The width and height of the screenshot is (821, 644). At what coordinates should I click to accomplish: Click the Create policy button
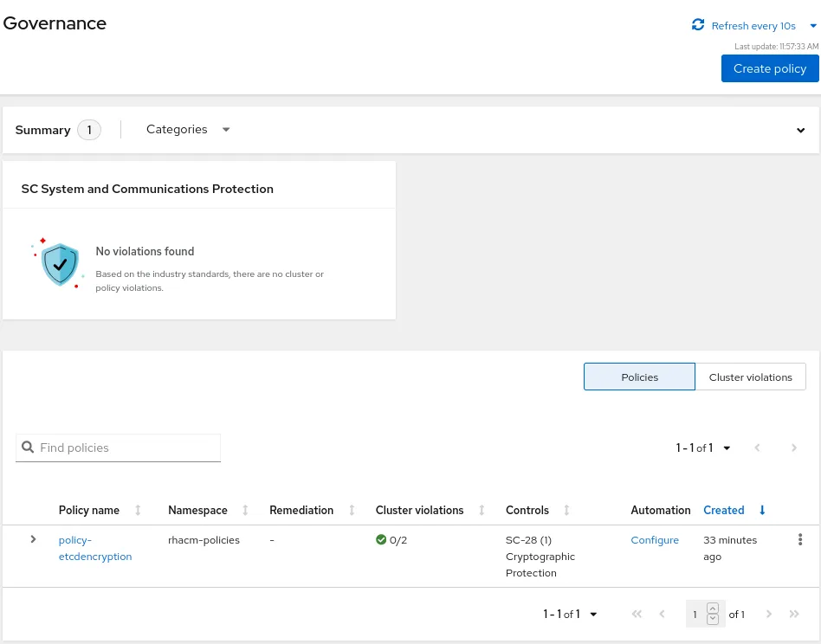point(769,68)
